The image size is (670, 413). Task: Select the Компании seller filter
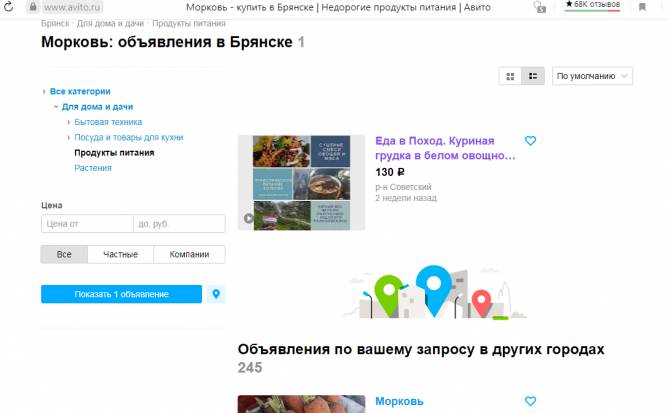coord(189,255)
